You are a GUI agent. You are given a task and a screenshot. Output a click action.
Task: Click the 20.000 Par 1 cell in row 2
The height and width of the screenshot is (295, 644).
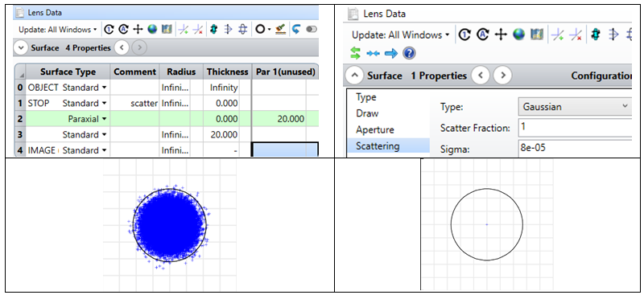279,119
